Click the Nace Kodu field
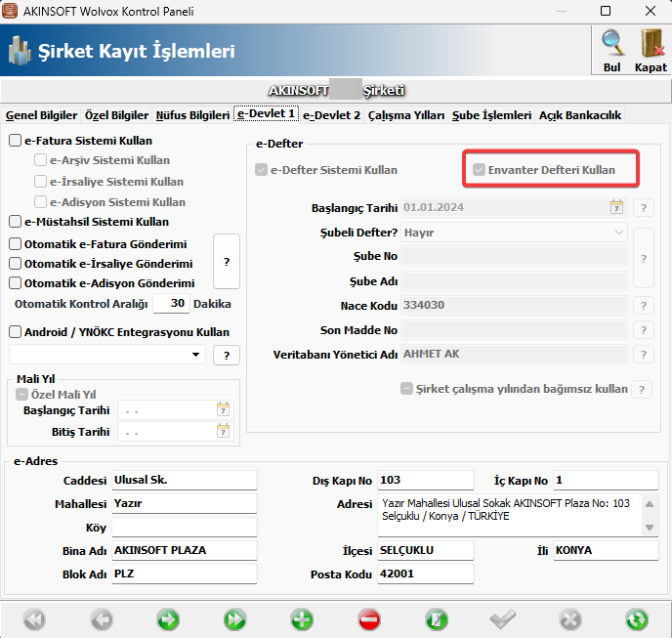The width and height of the screenshot is (672, 638). [x=514, y=305]
